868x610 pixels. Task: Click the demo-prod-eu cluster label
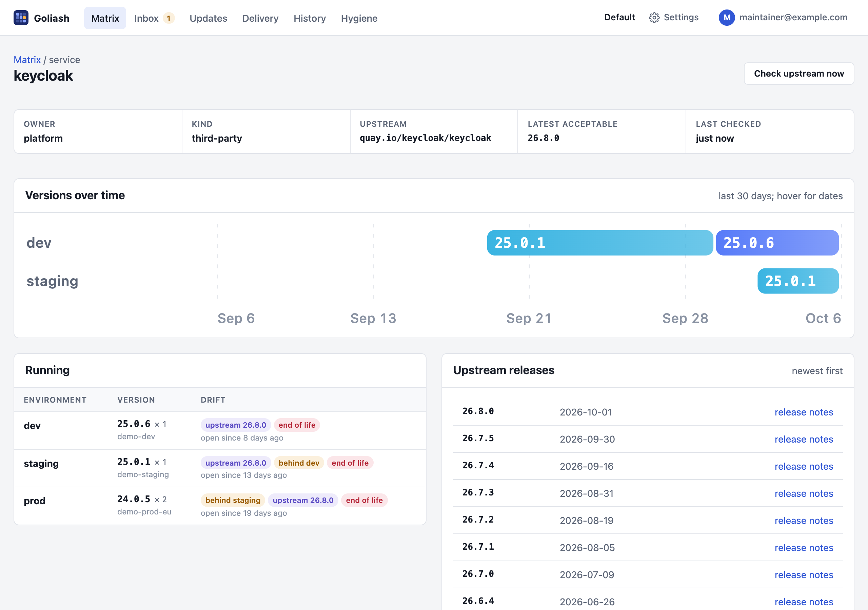click(144, 512)
